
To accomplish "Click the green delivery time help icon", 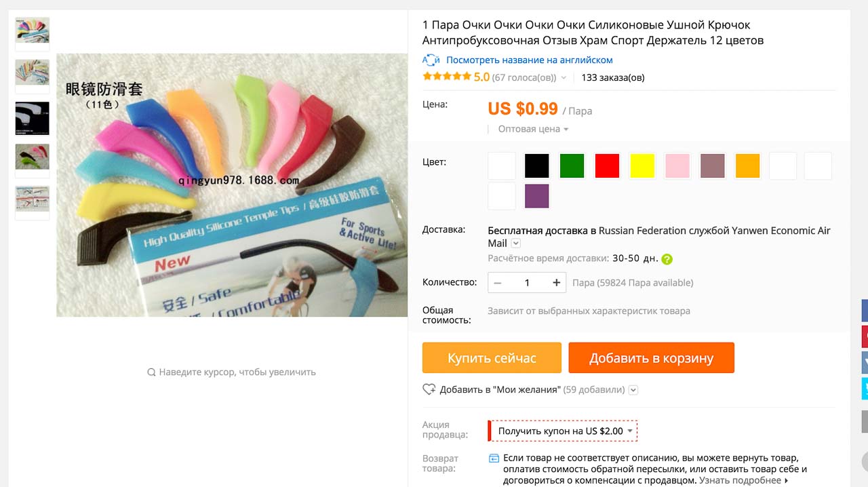I will coord(667,259).
